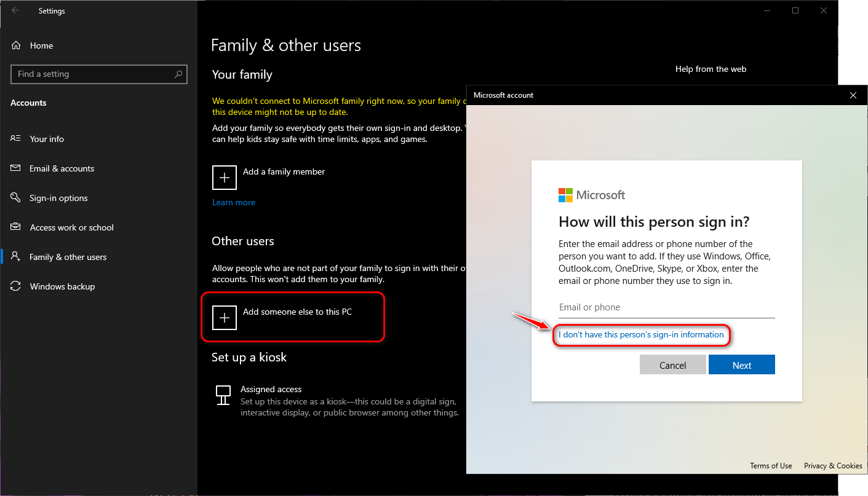Click the Your info person icon
The width and height of the screenshot is (868, 496).
[16, 139]
